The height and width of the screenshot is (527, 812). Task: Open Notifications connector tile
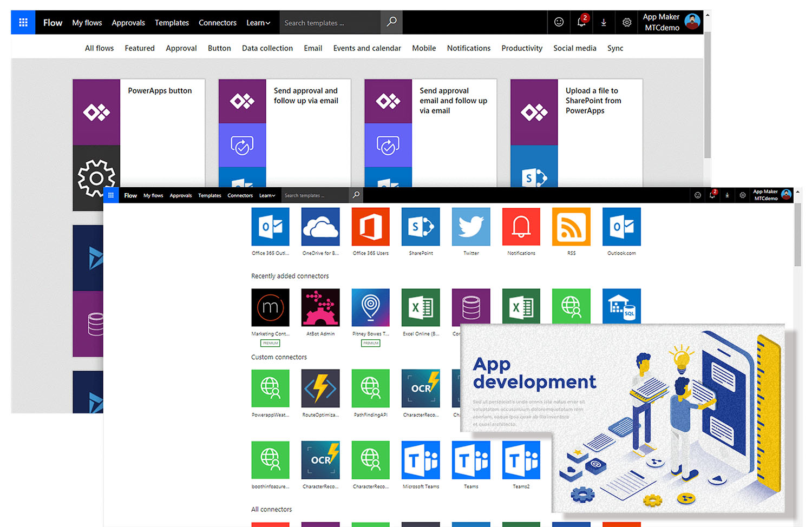click(521, 227)
